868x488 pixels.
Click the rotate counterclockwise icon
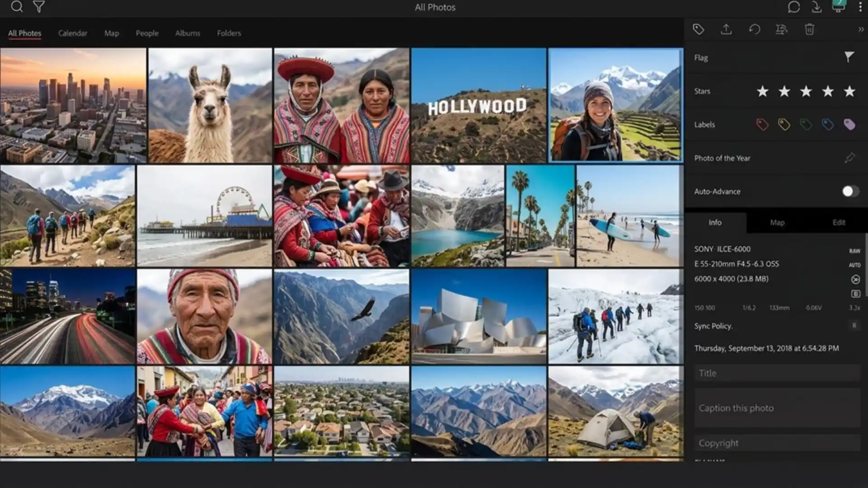754,29
